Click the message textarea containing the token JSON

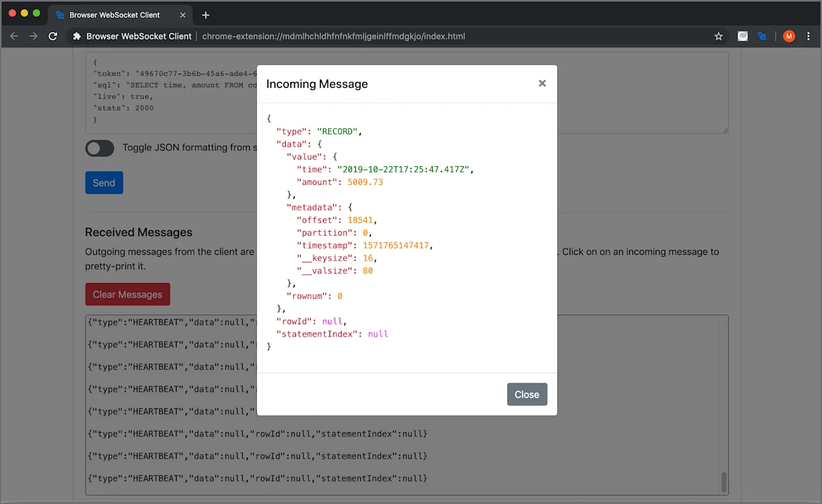(x=407, y=93)
